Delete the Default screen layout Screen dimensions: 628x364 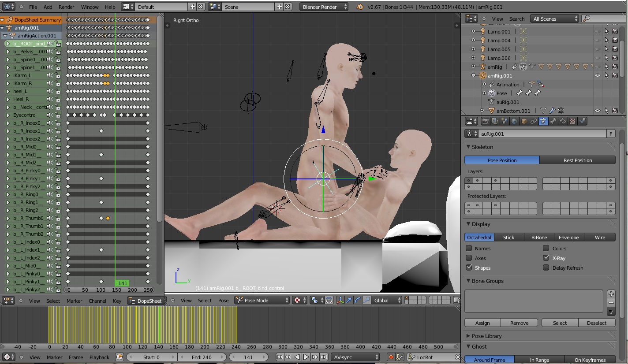(201, 7)
